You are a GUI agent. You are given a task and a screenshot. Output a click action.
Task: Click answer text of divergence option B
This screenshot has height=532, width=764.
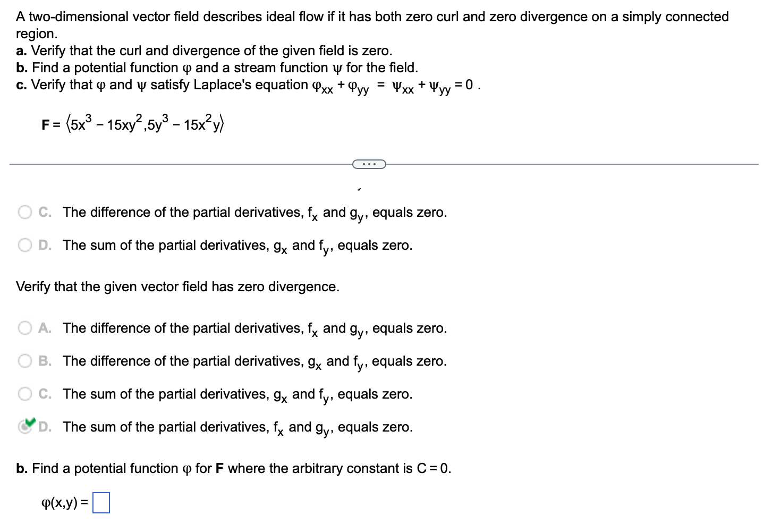(x=254, y=361)
